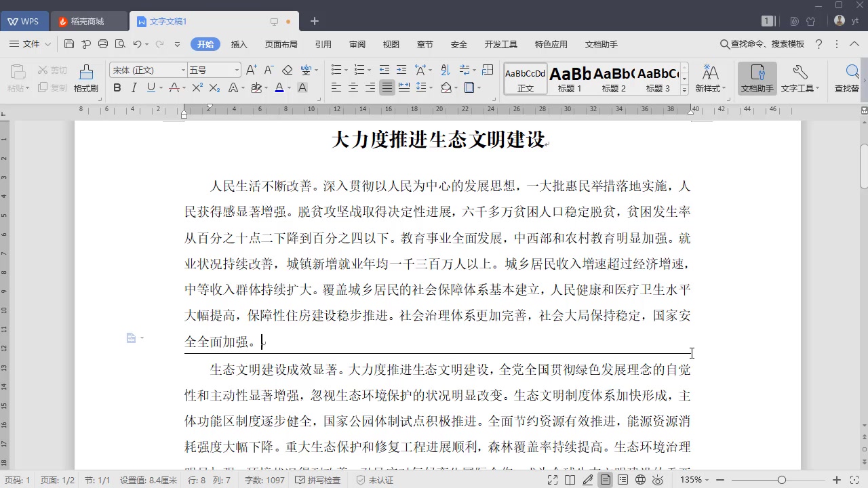Image resolution: width=868 pixels, height=488 pixels.
Task: Open the font size dropdown (五号)
Action: click(237, 70)
